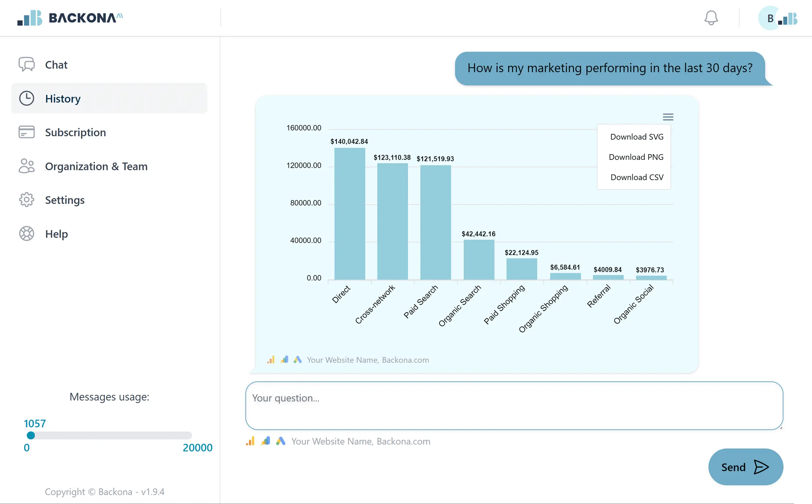Click the orange analytics icon under the chart
812x504 pixels.
pyautogui.click(x=271, y=360)
